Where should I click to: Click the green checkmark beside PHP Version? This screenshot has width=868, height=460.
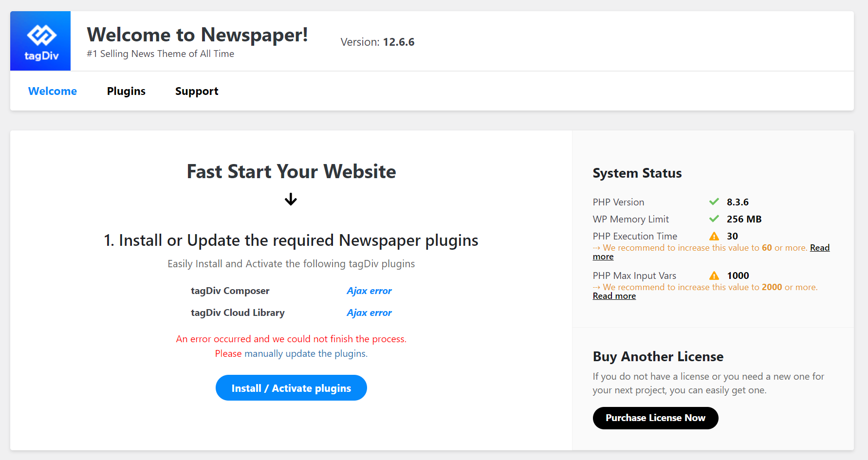[x=714, y=202]
